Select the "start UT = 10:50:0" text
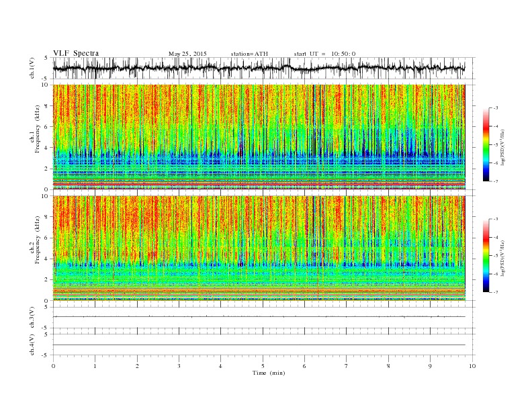532x411 pixels. click(x=324, y=54)
